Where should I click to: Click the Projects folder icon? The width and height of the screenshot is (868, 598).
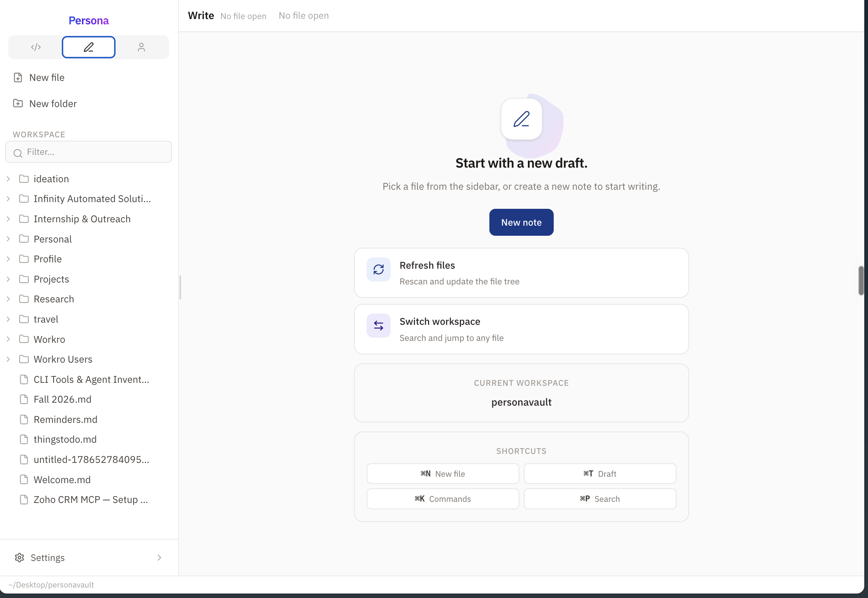click(24, 279)
